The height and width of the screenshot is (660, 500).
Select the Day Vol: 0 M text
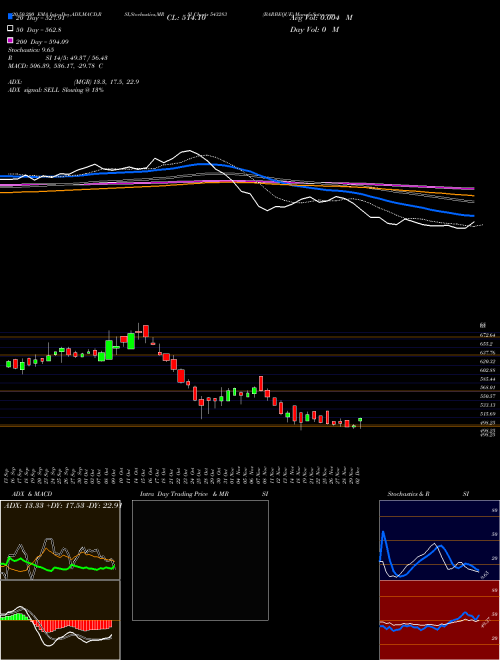coord(314,30)
